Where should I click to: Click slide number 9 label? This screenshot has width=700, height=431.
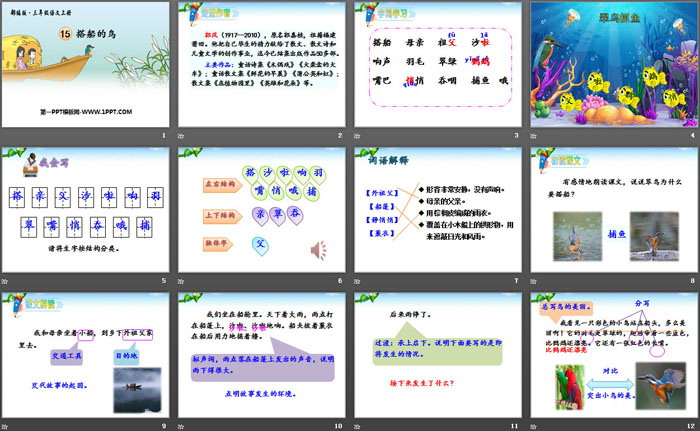pos(164,426)
